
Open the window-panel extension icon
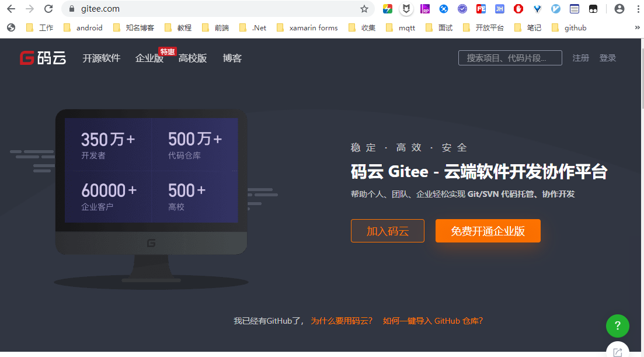point(574,9)
